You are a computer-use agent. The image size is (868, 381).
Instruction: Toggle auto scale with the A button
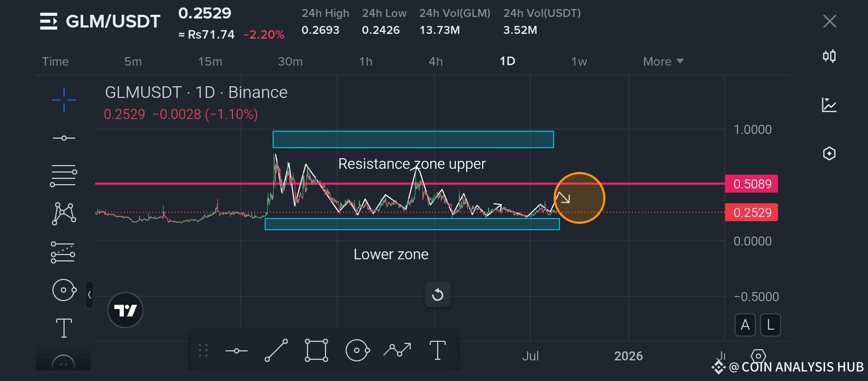point(745,325)
